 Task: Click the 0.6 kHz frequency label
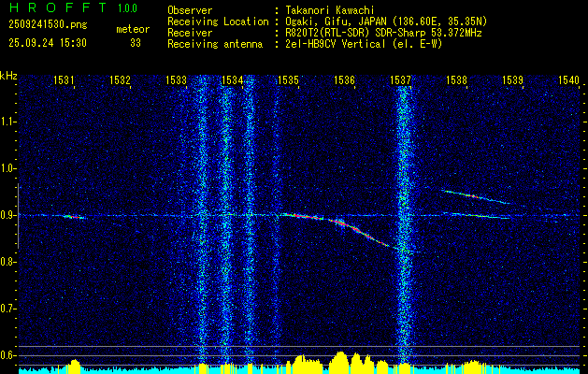point(7,355)
